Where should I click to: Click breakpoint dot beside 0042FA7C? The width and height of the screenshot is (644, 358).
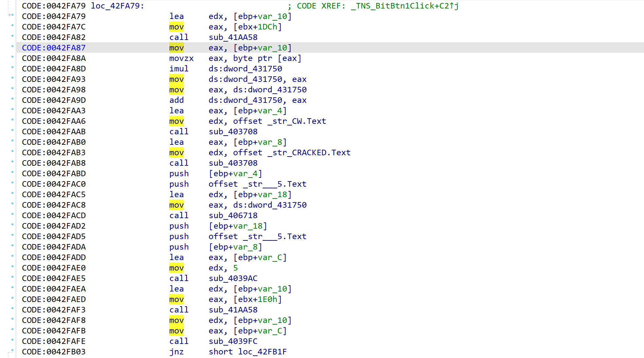coord(12,26)
